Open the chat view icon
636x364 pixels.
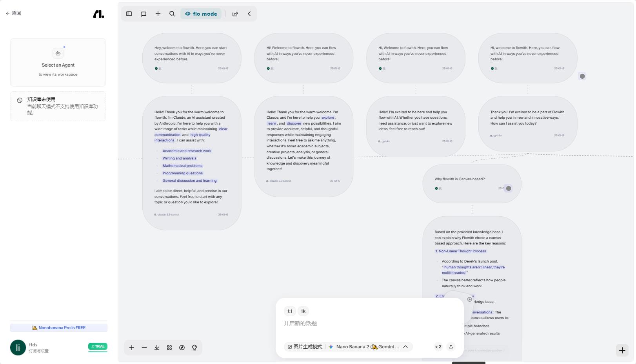point(144,14)
